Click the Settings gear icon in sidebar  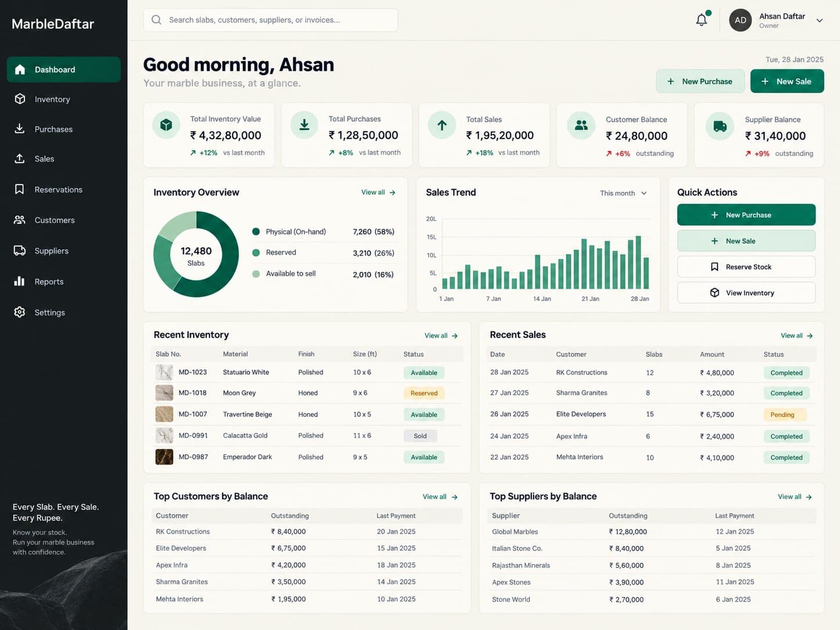20,312
